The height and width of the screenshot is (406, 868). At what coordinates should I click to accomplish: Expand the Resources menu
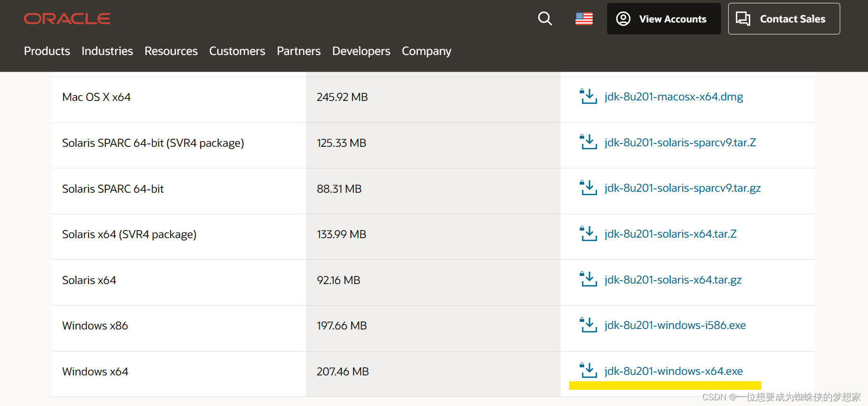click(x=171, y=51)
